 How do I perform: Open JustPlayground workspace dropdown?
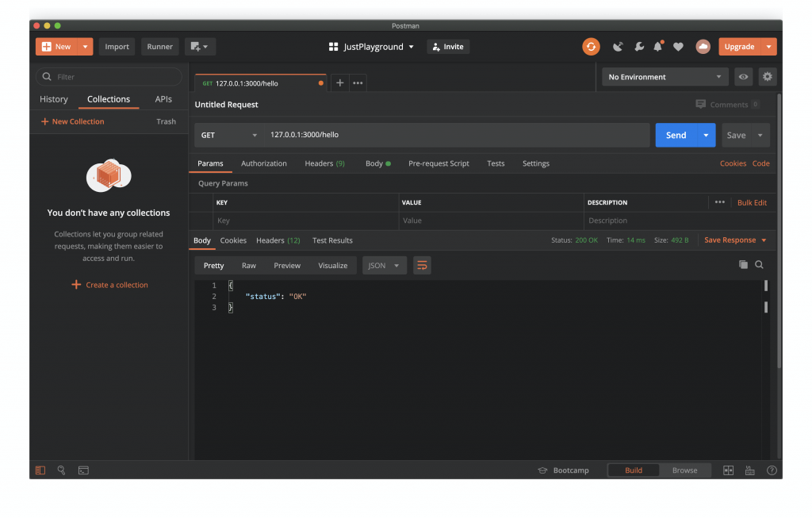coord(373,47)
